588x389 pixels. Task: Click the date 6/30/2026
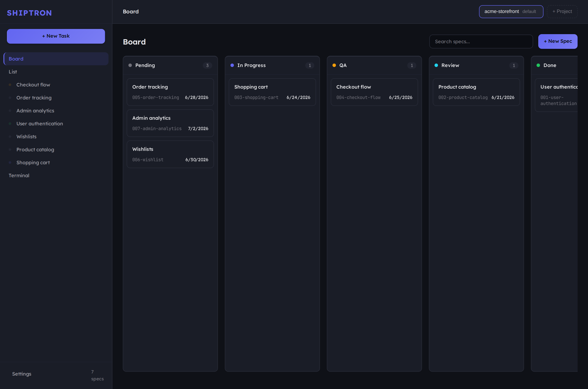coord(197,160)
